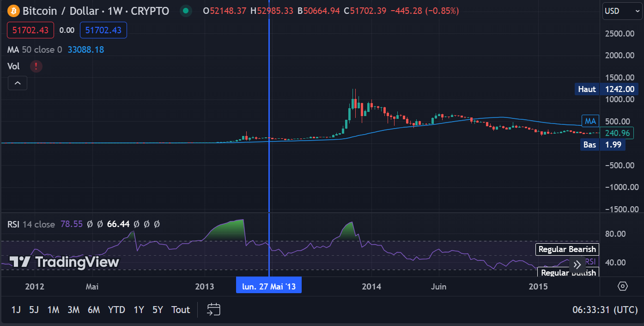Select the 5J time range
The image size is (644, 326).
pyautogui.click(x=34, y=310)
